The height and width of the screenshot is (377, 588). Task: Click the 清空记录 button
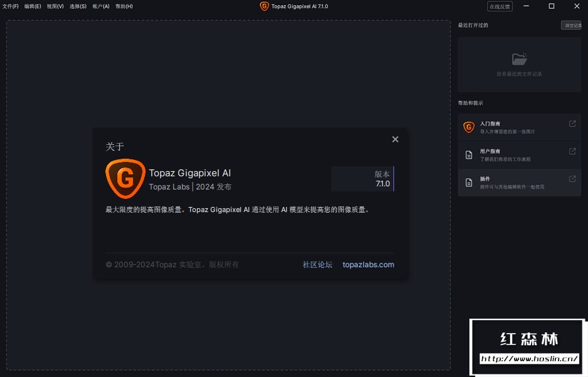pyautogui.click(x=572, y=25)
